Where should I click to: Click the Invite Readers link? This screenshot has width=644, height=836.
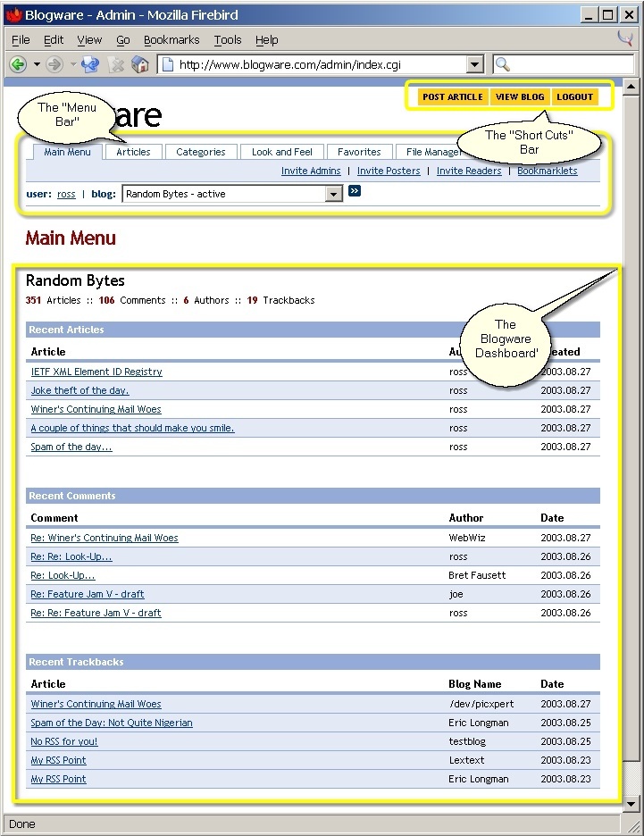coord(469,171)
